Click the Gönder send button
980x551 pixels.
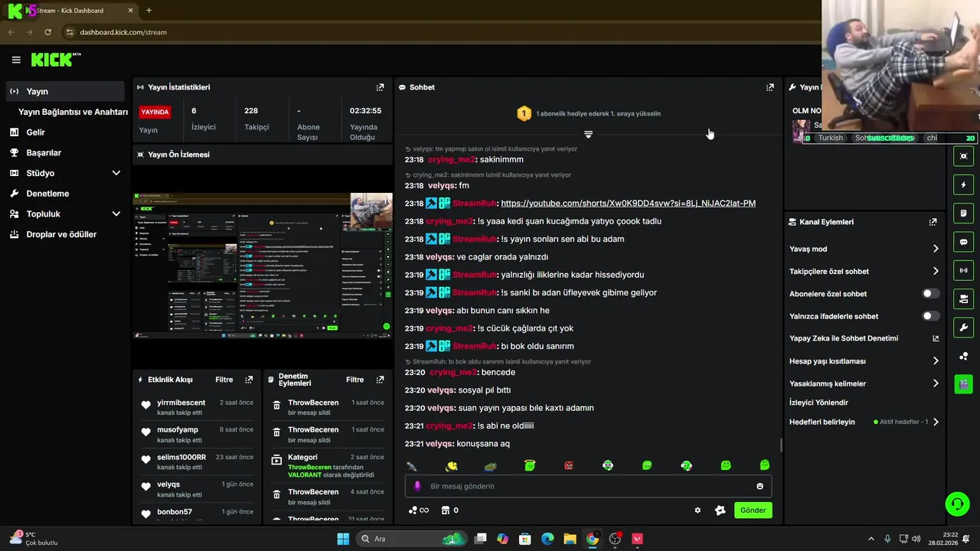click(x=753, y=510)
